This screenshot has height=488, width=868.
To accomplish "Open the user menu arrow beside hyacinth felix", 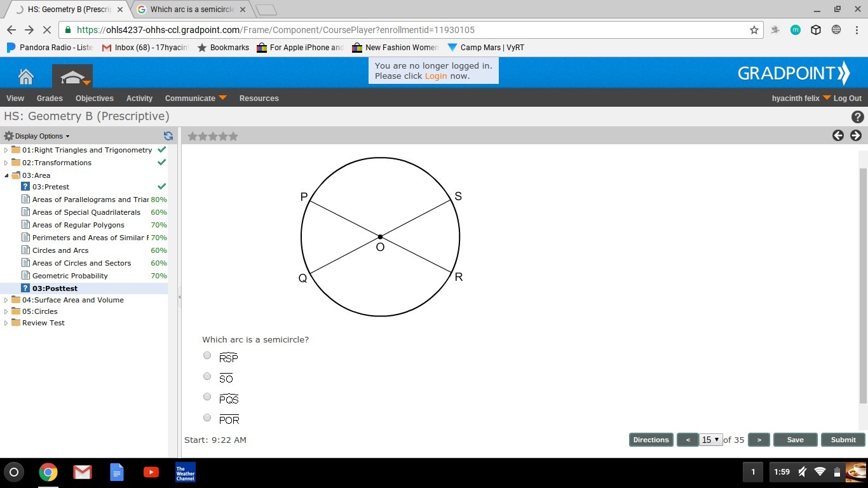I will click(827, 97).
